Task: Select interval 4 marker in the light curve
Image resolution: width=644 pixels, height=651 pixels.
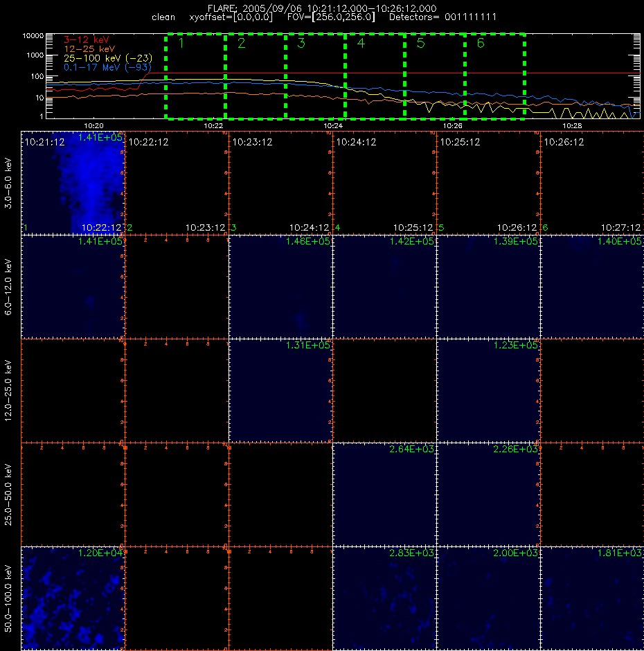Action: click(x=361, y=43)
